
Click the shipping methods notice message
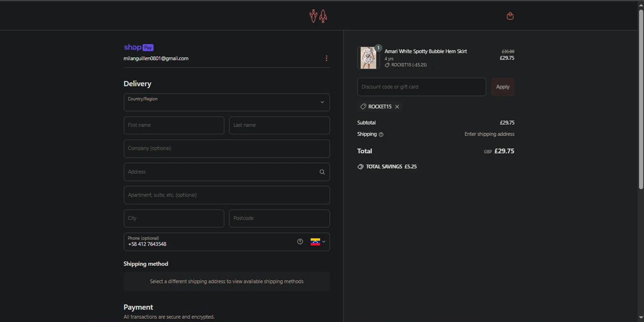tap(227, 282)
